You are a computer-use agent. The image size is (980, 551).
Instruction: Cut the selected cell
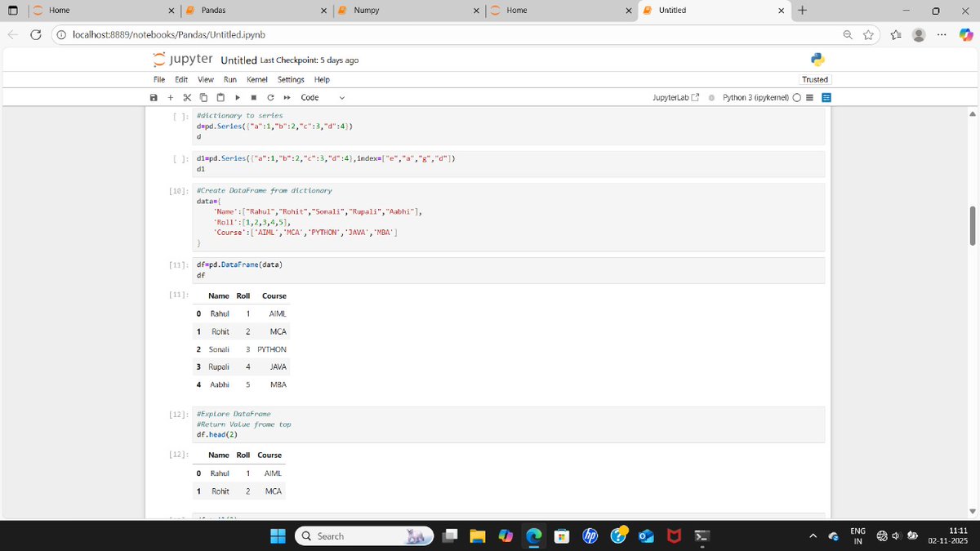(x=186, y=96)
